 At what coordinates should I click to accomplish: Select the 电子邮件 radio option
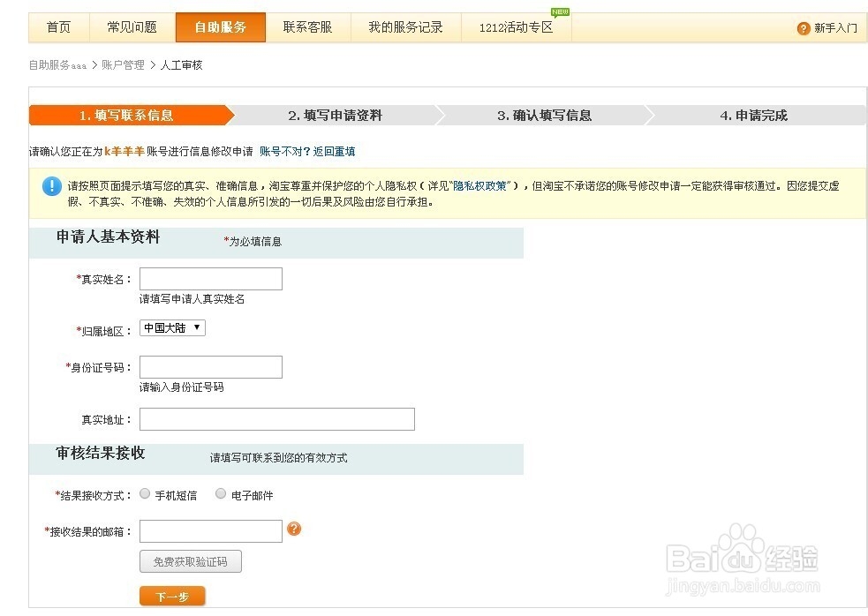pyautogui.click(x=221, y=493)
